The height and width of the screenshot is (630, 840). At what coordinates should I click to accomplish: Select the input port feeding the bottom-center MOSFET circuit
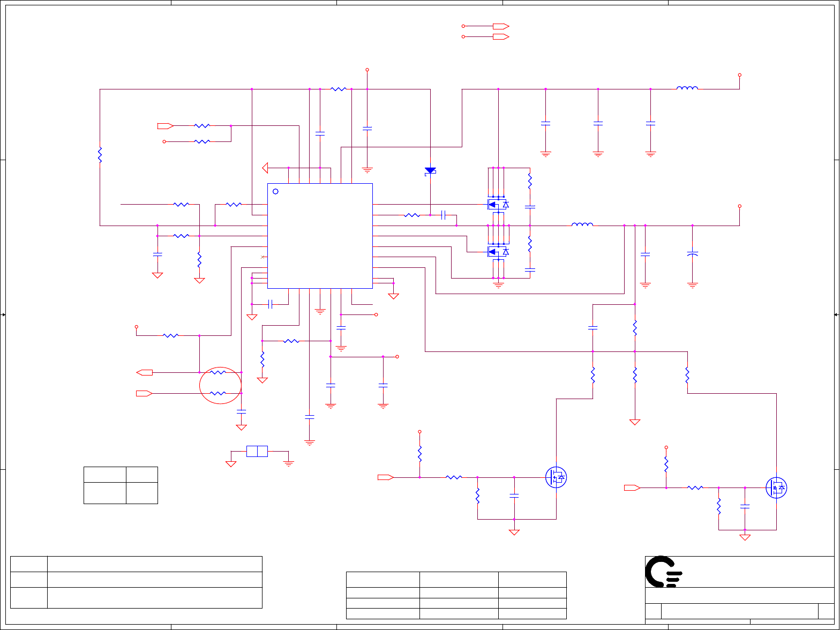386,477
